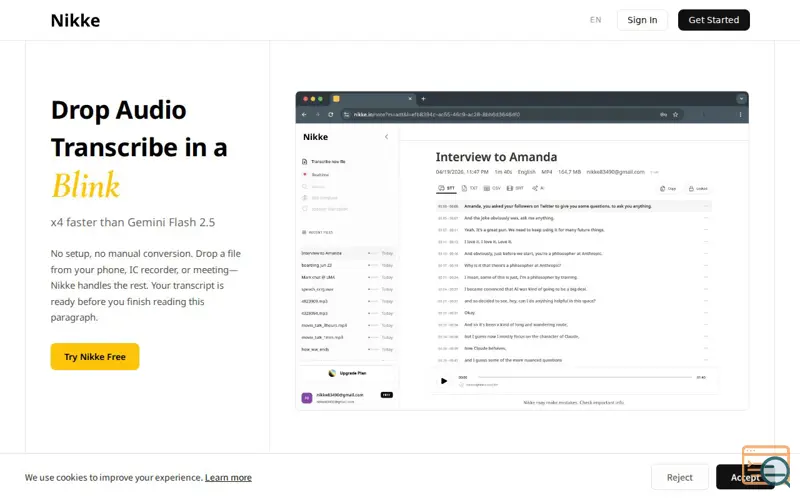800x500 pixels.
Task: Click the site settings icon beside the URL
Action: 346,114
